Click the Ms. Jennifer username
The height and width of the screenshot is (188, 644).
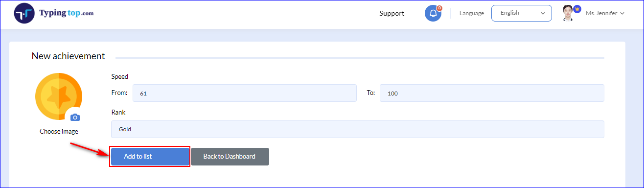click(x=601, y=14)
